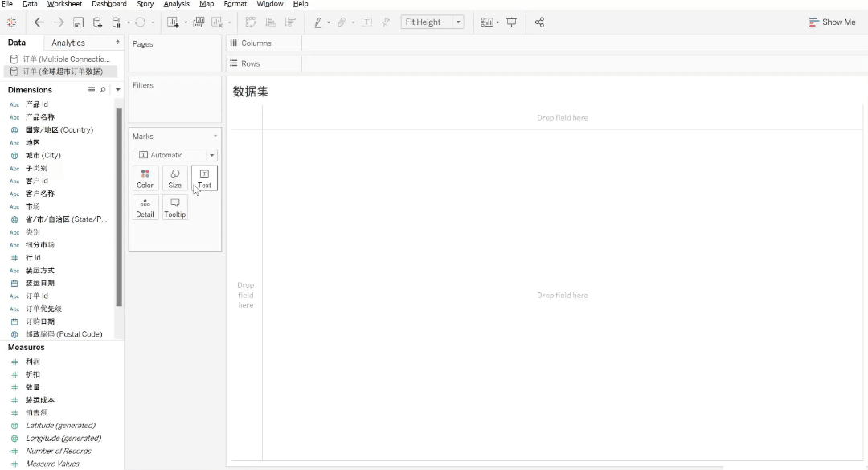Open the Pause Auto Updates dropdown arrow
The height and width of the screenshot is (470, 868).
(x=128, y=22)
